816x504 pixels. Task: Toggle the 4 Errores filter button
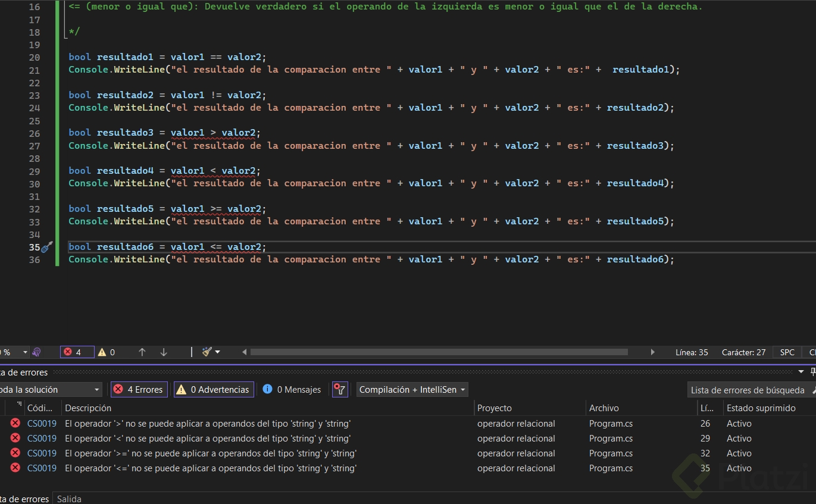[139, 390]
